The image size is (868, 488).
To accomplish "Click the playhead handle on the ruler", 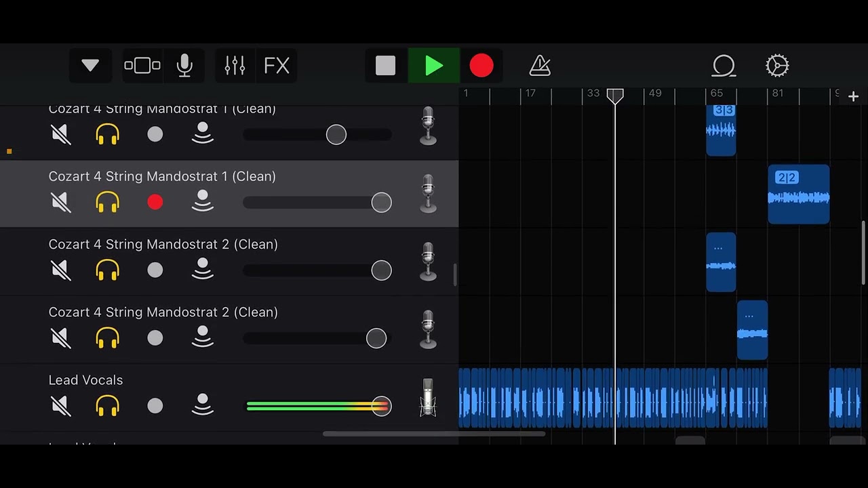I will 615,96.
